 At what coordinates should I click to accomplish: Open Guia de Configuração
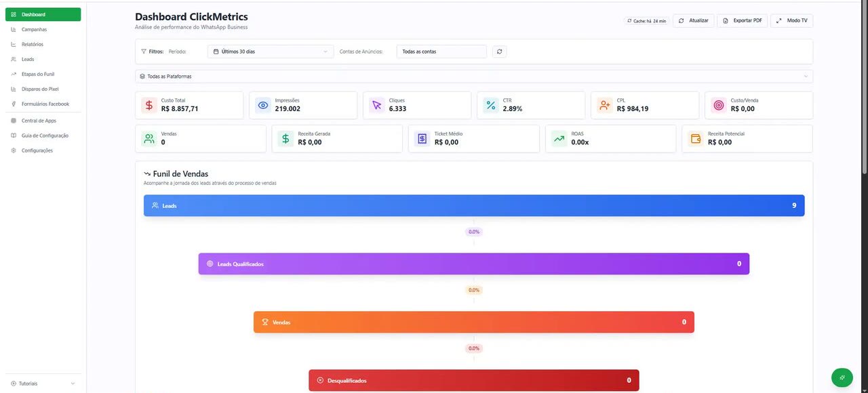pyautogui.click(x=43, y=136)
